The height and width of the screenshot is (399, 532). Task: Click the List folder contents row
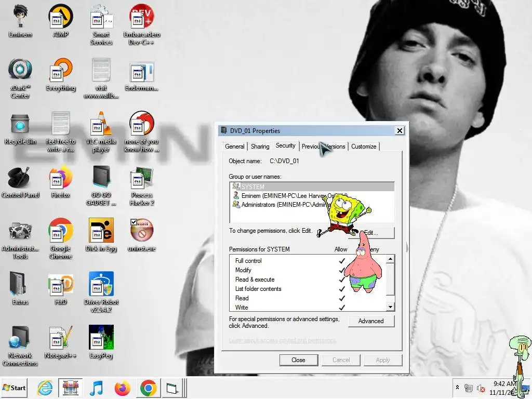pos(308,289)
